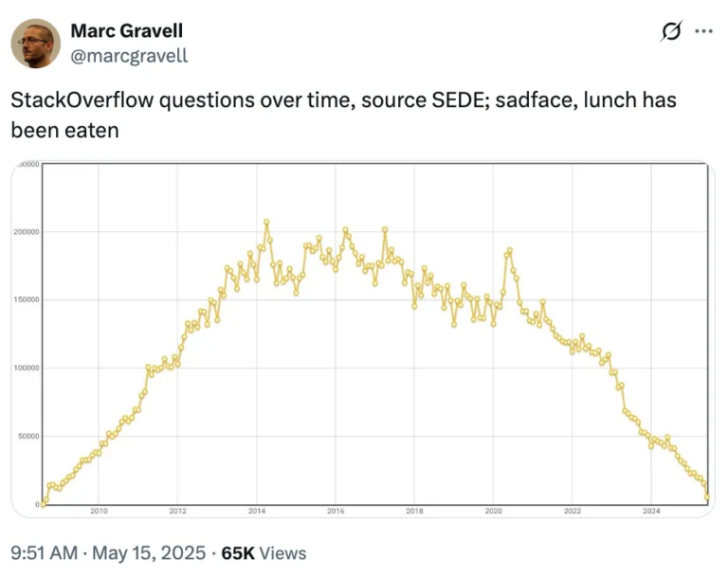Click the @marcgravell handle
This screenshot has width=728, height=578.
pyautogui.click(x=129, y=55)
